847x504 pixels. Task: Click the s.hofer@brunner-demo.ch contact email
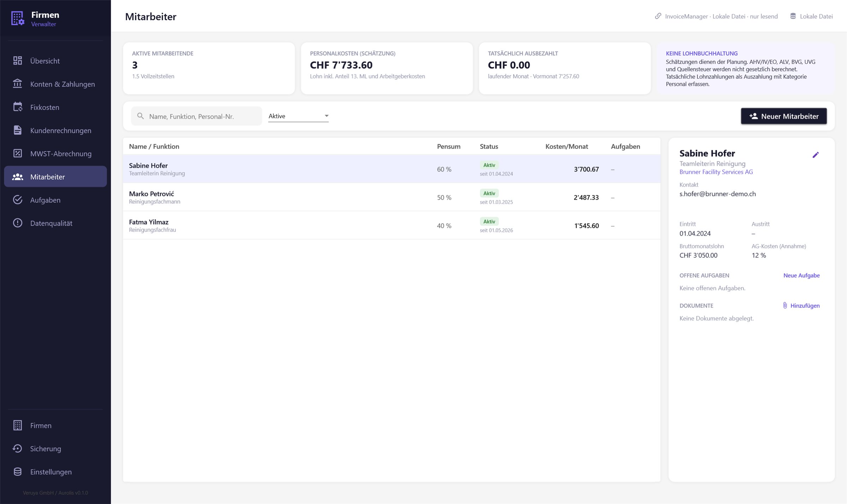point(717,194)
